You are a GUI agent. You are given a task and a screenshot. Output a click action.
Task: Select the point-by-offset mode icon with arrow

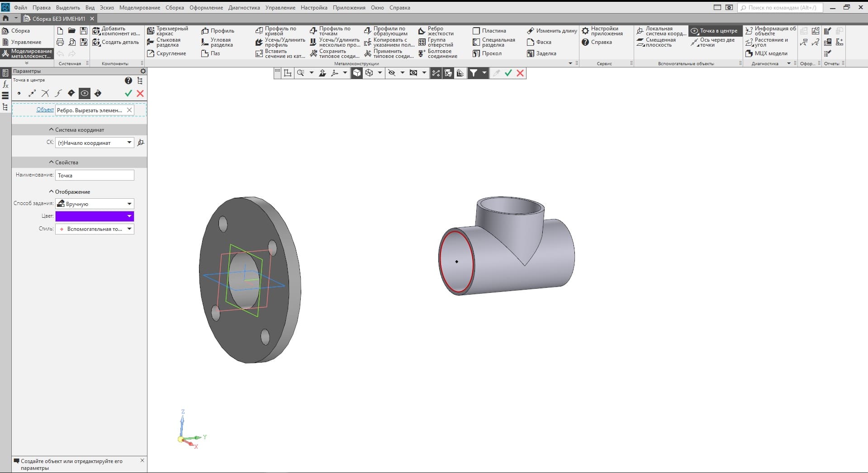pos(32,93)
